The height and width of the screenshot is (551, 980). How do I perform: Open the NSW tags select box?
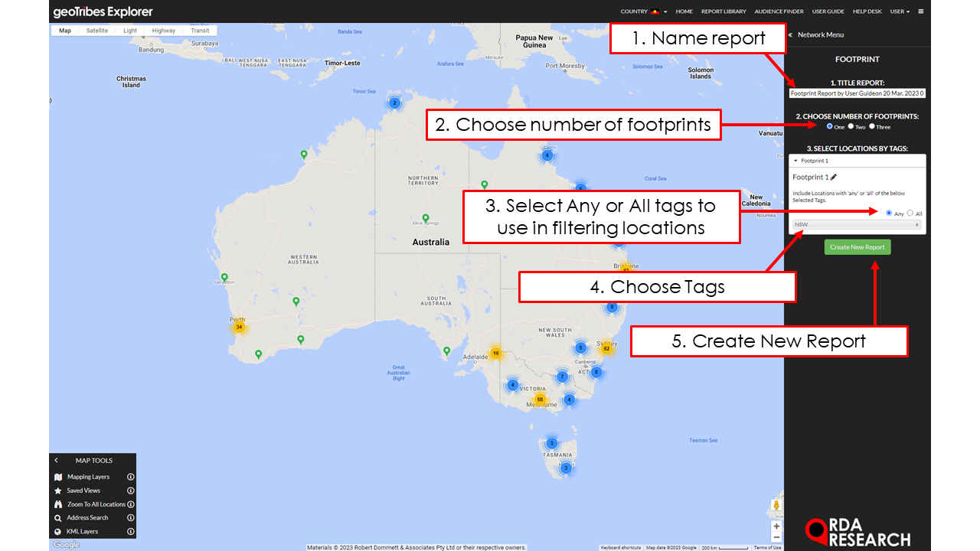[857, 225]
